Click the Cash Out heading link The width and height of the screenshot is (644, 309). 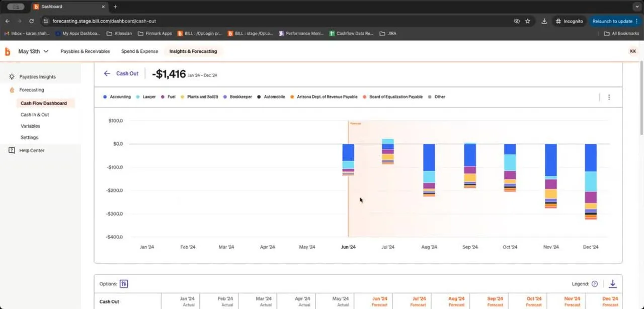[127, 73]
